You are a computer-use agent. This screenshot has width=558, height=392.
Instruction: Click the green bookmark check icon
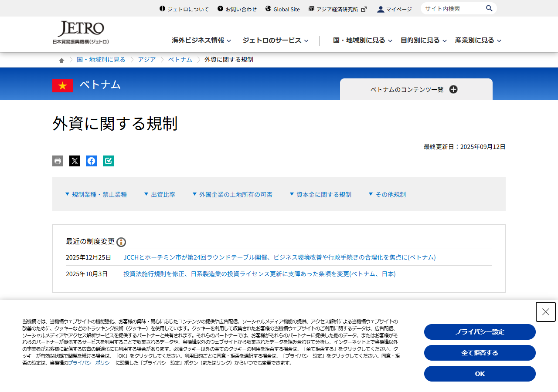108,161
